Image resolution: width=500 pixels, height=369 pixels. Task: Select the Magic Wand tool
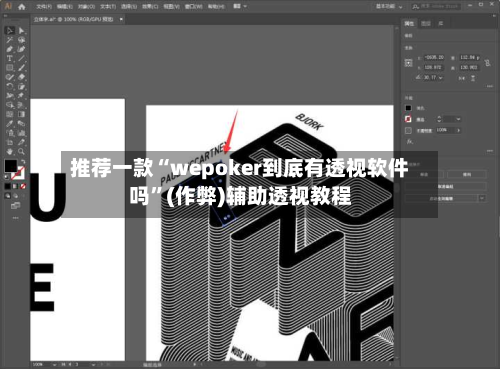coord(10,40)
